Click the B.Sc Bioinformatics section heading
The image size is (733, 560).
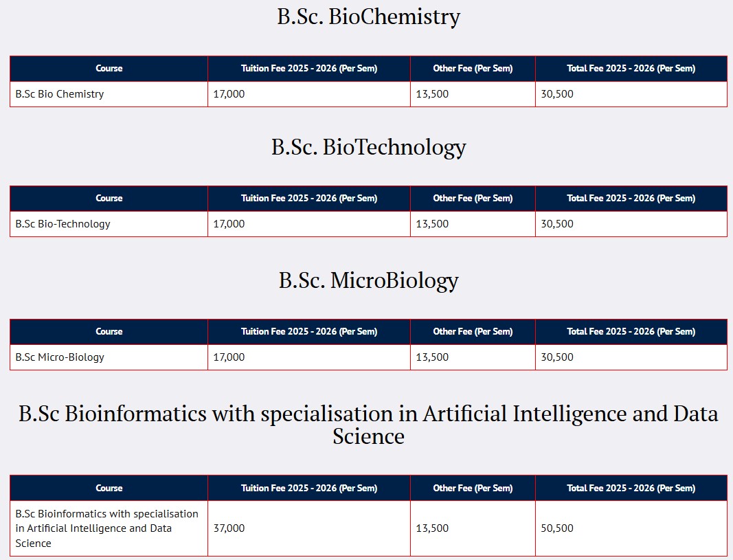(368, 425)
